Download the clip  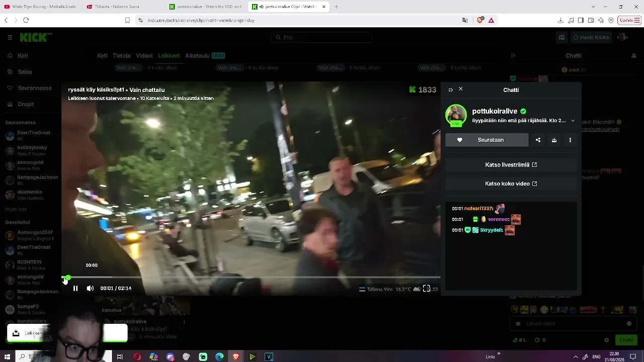point(554,140)
